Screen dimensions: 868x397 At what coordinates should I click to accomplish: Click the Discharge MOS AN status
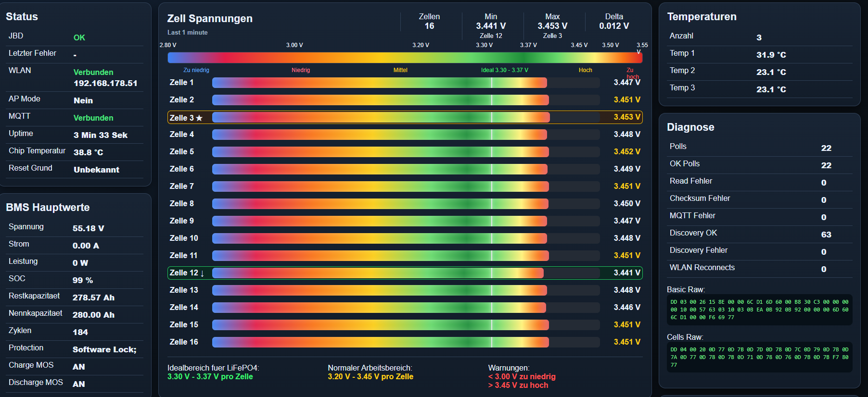[x=79, y=384]
